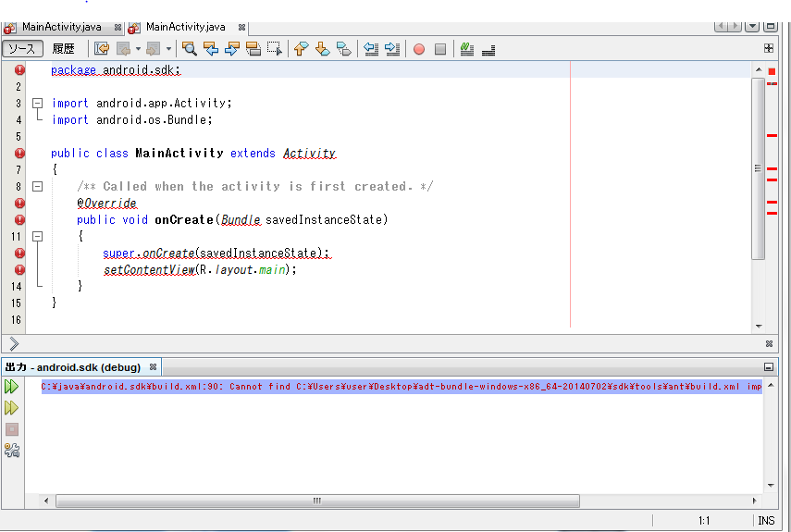Error glyph beside onCreate method line
791x532 pixels.
(x=19, y=219)
